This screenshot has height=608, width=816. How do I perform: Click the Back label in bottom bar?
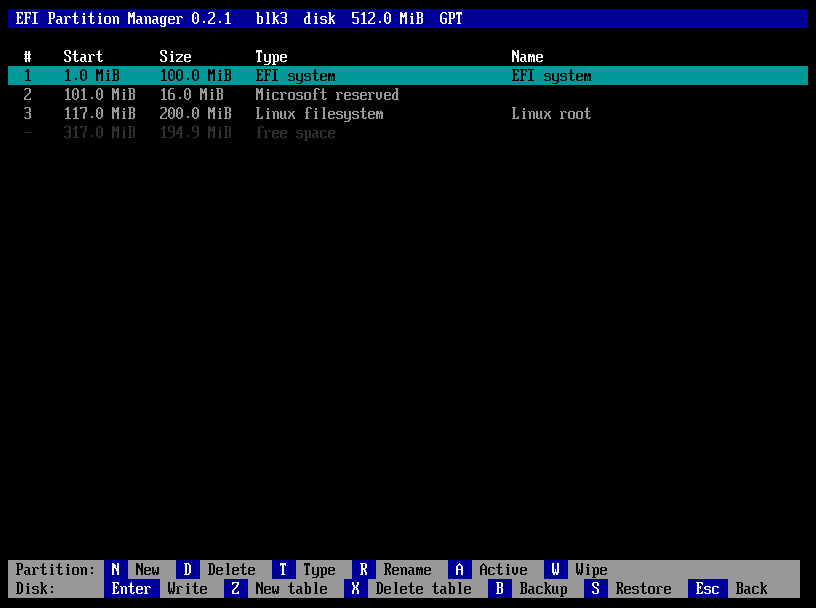[x=751, y=589]
